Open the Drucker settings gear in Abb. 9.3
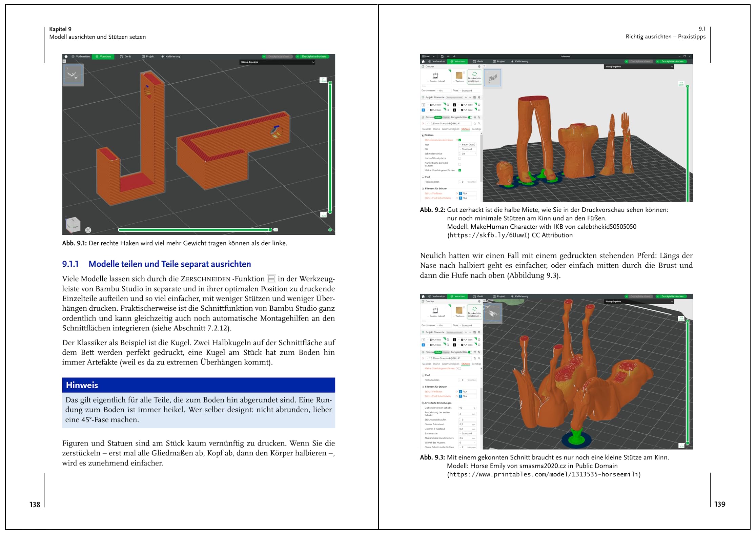 [x=479, y=301]
